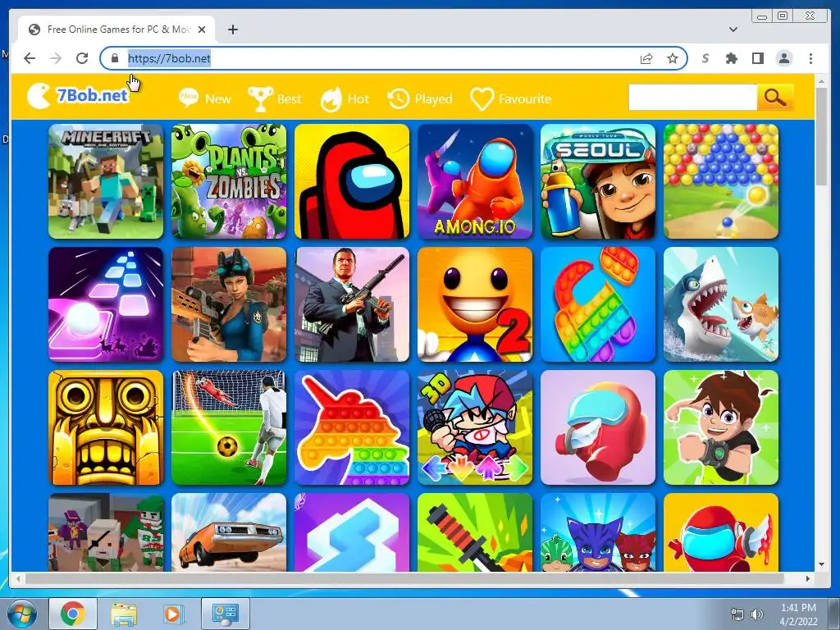Image resolution: width=840 pixels, height=630 pixels.
Task: Reload the 7bob.net page
Action: [82, 58]
